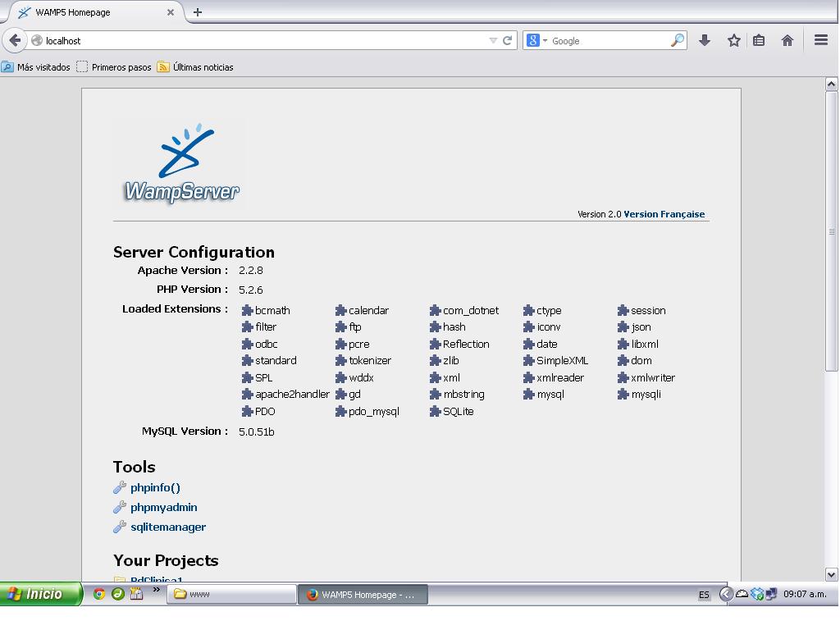Click the Server Configuration heading
The height and width of the screenshot is (630, 840).
click(194, 252)
